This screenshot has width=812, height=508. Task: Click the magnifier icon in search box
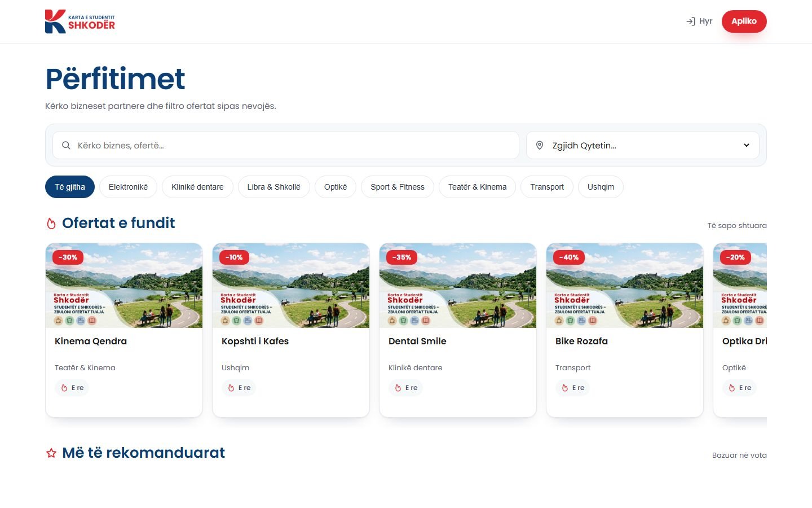pyautogui.click(x=66, y=146)
